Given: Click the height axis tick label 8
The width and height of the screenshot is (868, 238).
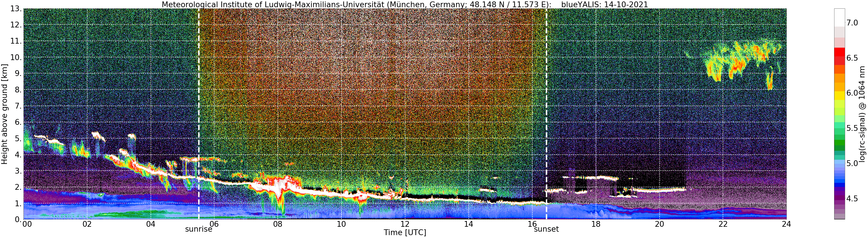Looking at the screenshot, I should pos(19,90).
